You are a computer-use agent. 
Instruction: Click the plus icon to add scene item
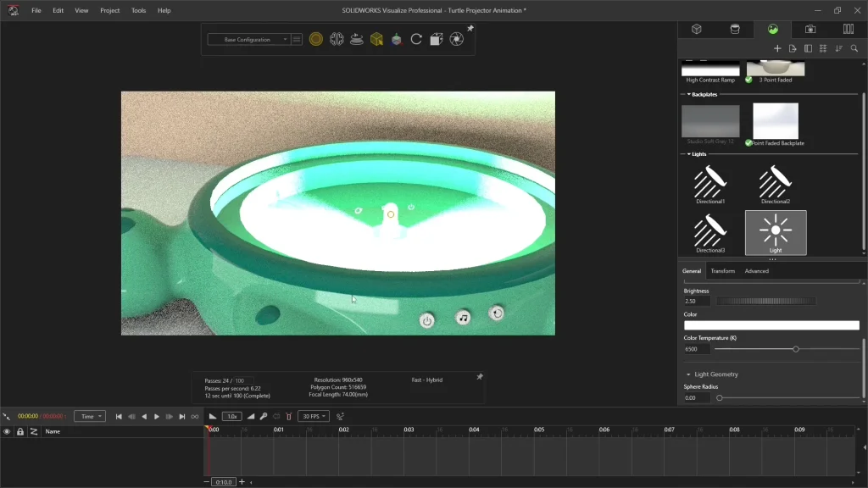[777, 48]
